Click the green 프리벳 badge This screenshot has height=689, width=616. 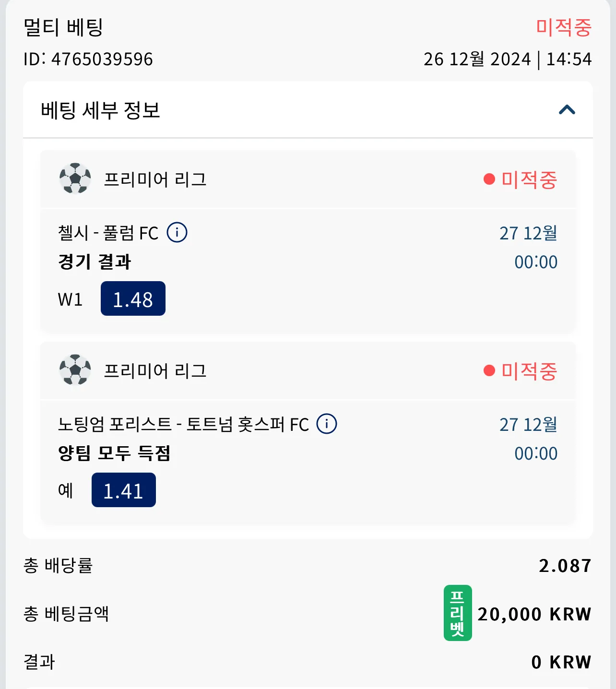[458, 613]
